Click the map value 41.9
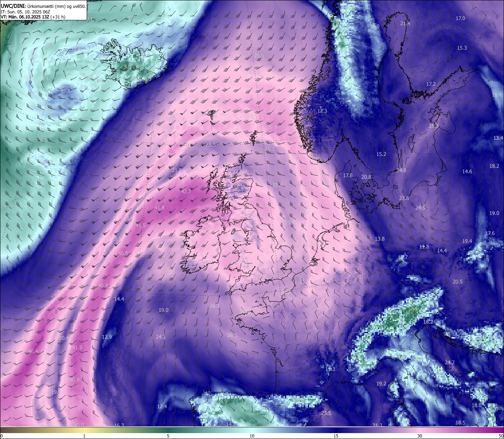 tap(77, 347)
